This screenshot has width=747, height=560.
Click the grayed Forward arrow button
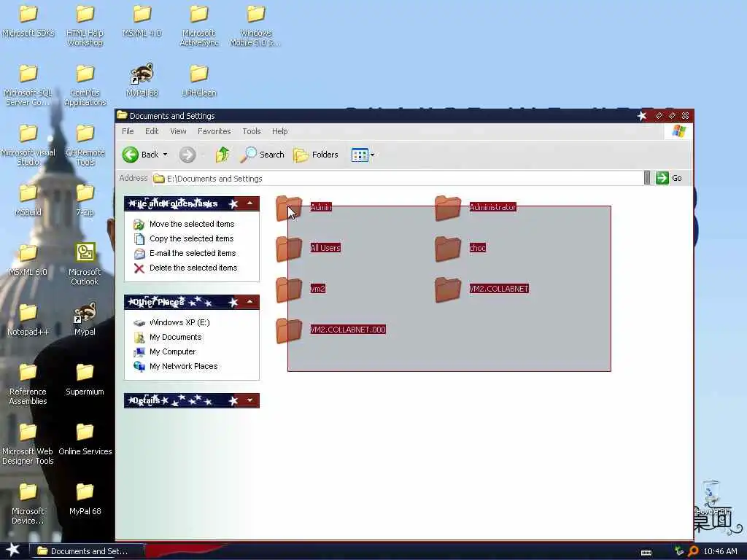(187, 155)
